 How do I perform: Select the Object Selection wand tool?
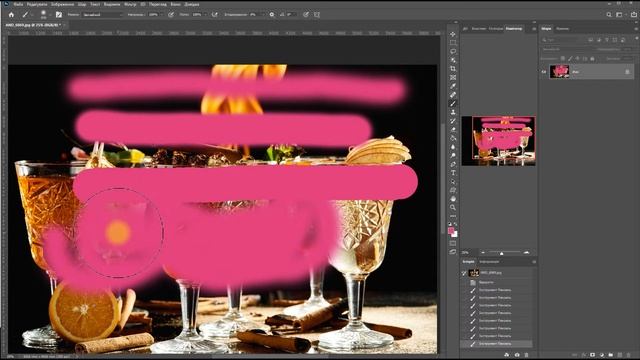pos(453,60)
